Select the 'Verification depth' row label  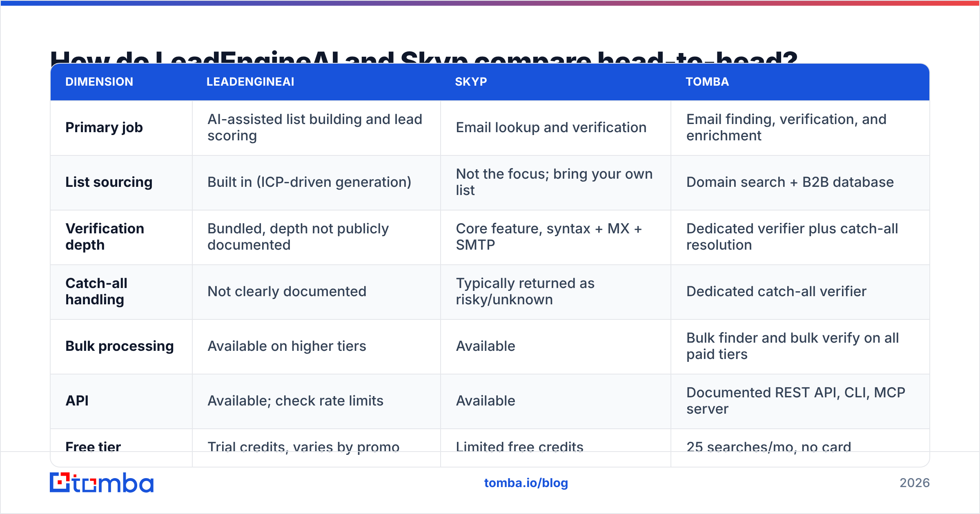pos(105,237)
